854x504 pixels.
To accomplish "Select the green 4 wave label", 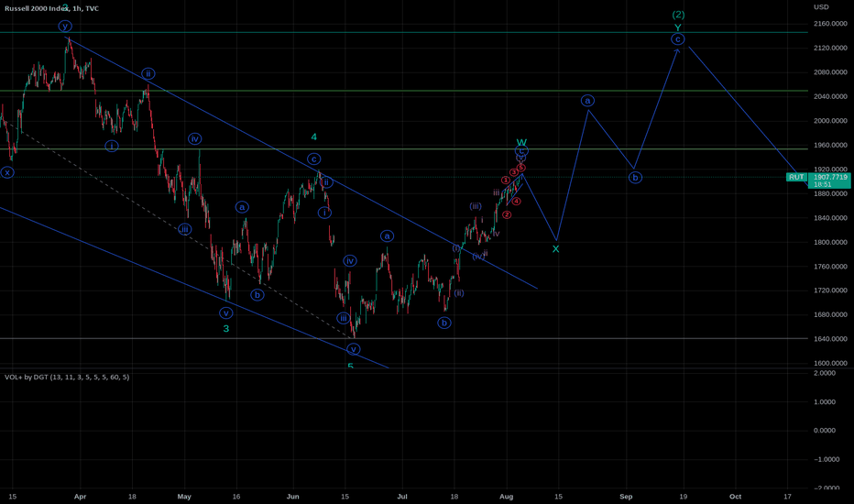I will [313, 137].
